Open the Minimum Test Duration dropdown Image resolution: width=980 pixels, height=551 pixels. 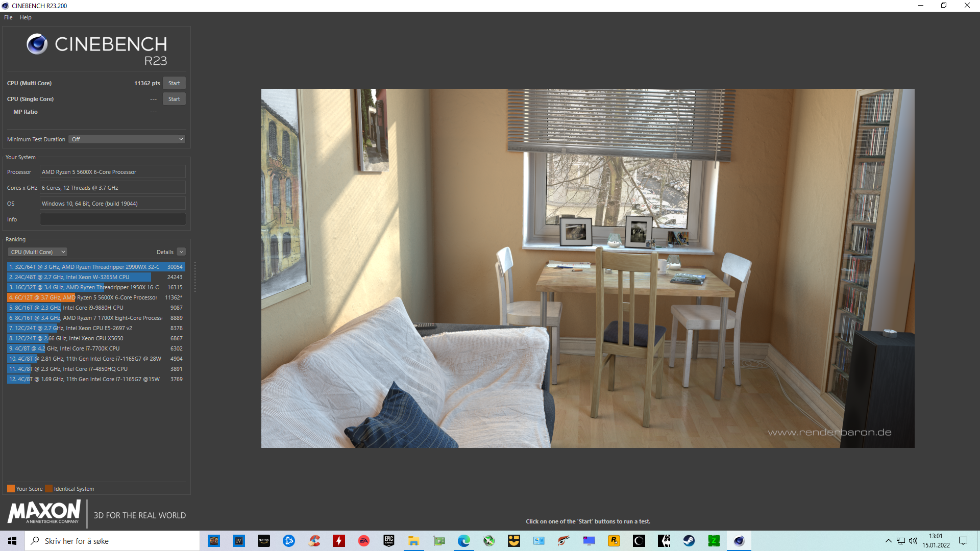(x=127, y=139)
